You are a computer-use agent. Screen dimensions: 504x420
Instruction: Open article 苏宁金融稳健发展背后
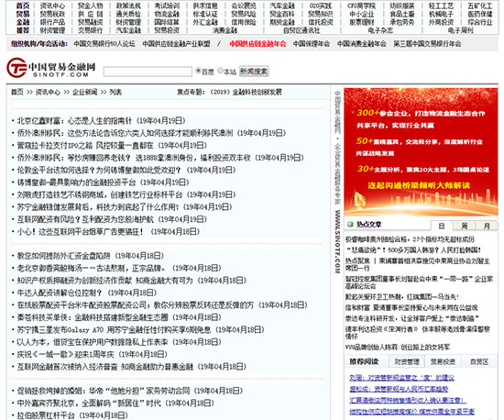(97, 206)
